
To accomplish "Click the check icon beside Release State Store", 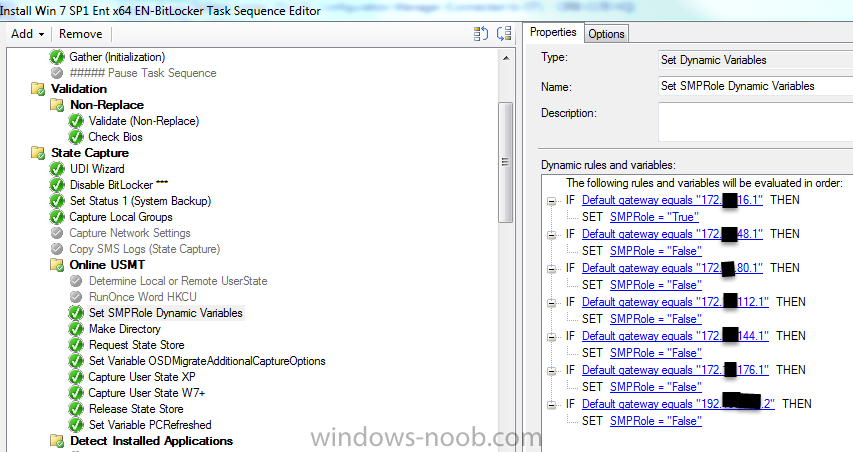I will [76, 409].
